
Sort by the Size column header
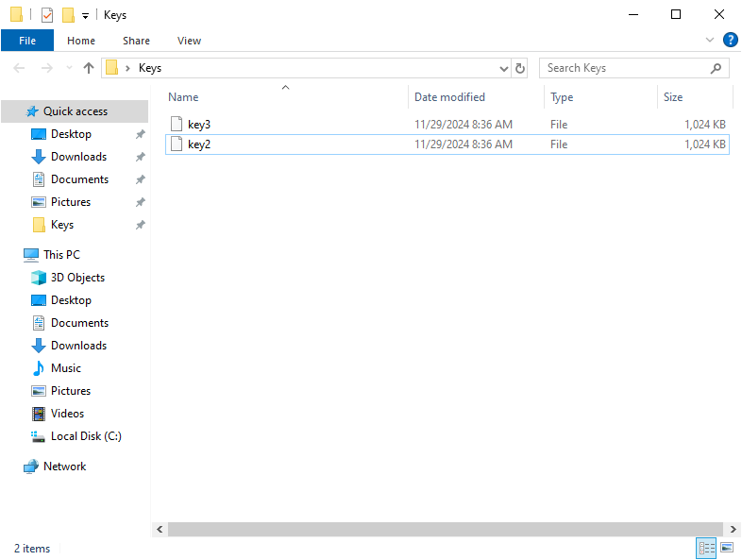[x=673, y=97]
